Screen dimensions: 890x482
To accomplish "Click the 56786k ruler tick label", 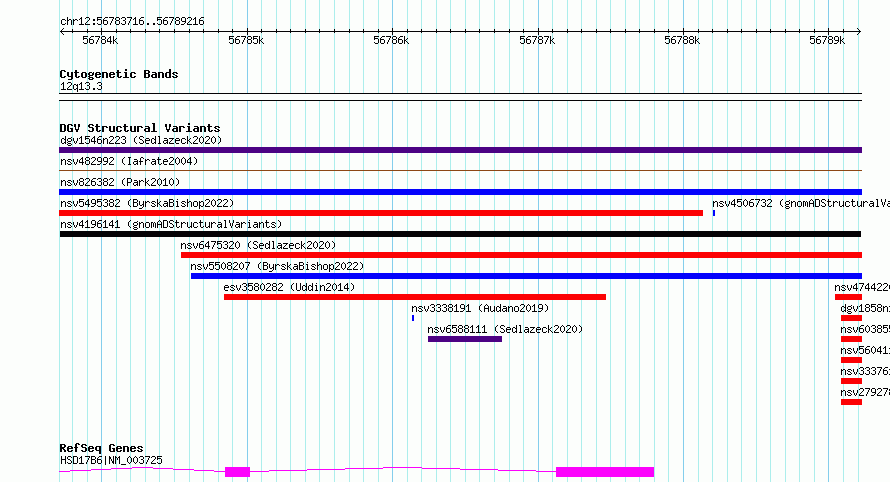I will pos(391,40).
